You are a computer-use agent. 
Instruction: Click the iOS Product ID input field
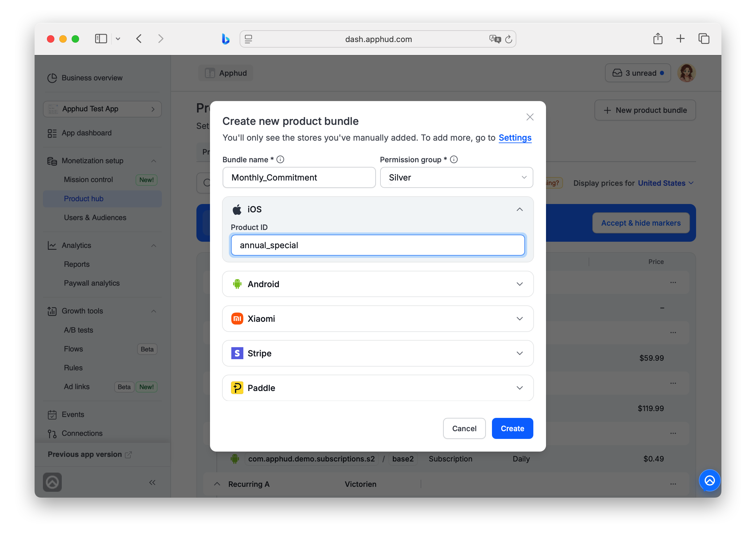pyautogui.click(x=378, y=245)
